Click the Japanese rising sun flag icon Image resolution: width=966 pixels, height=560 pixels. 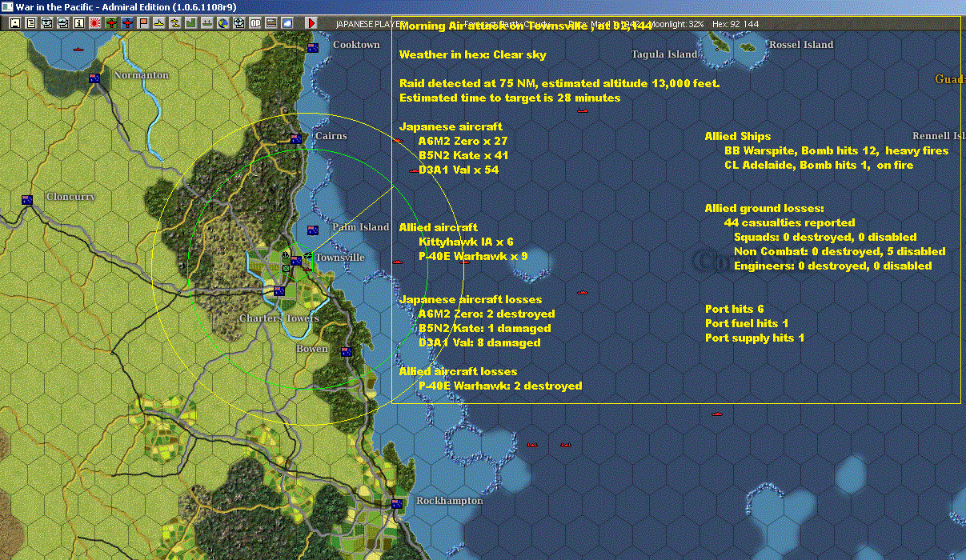[94, 23]
